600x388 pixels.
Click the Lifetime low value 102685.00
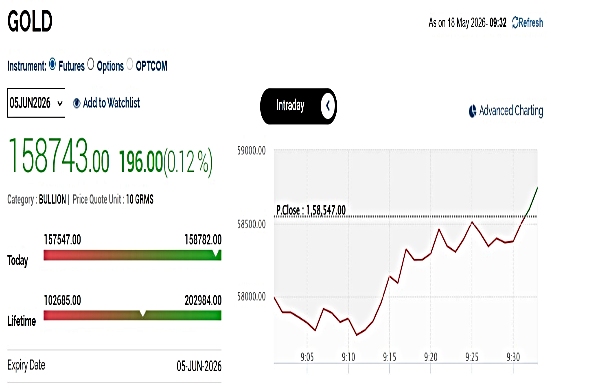click(x=62, y=300)
